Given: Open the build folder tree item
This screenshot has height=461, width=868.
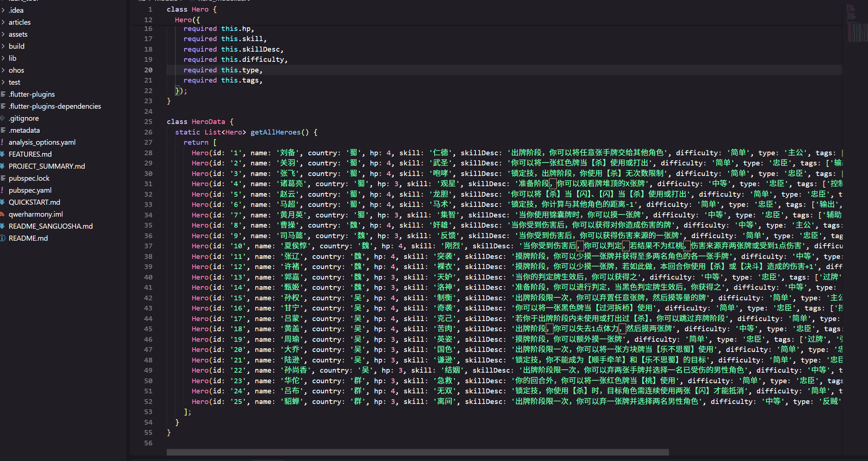Looking at the screenshot, I should [x=16, y=46].
